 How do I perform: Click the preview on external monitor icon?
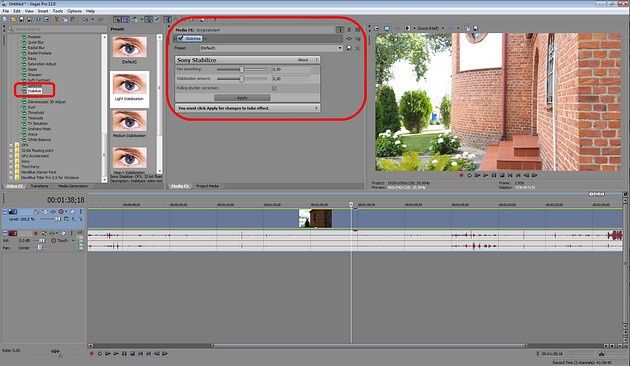point(387,29)
